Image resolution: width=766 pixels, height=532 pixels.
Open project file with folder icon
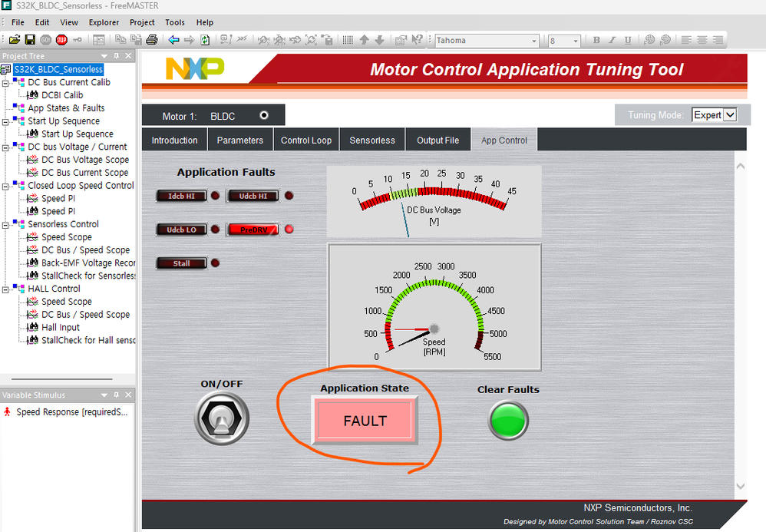(15, 40)
